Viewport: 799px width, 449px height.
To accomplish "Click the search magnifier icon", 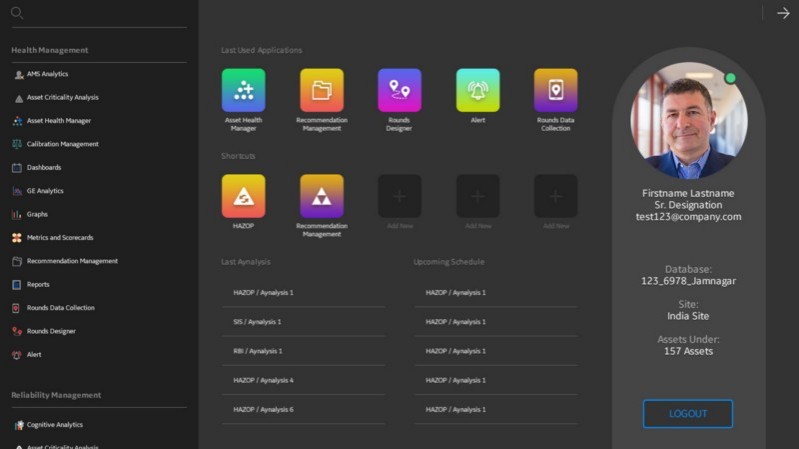I will pyautogui.click(x=17, y=13).
